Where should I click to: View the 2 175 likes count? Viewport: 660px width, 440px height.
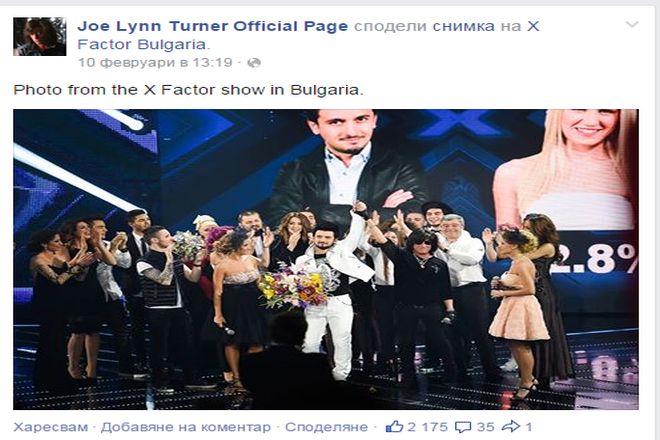[428, 427]
